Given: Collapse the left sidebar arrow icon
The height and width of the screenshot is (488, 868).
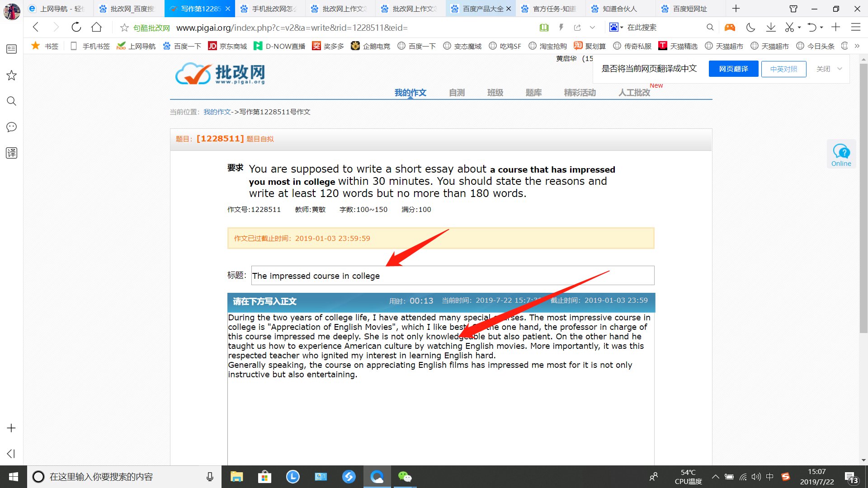Looking at the screenshot, I should [x=11, y=454].
